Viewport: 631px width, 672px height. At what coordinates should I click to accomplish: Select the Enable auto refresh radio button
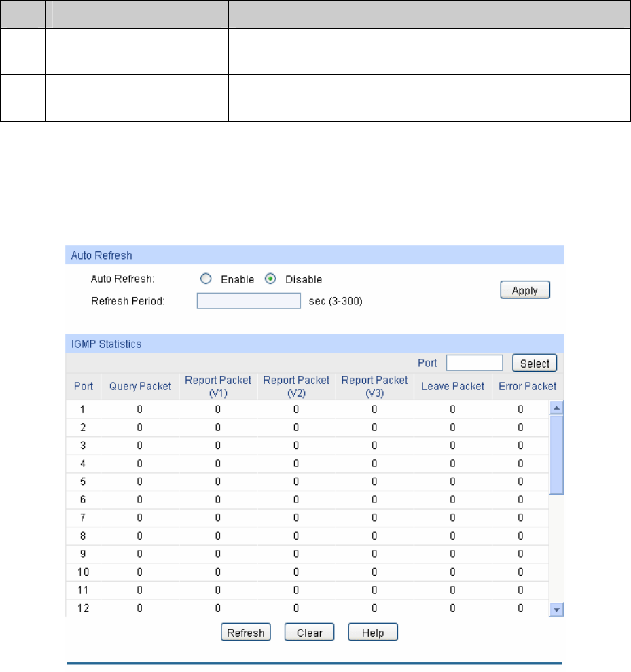tap(206, 279)
